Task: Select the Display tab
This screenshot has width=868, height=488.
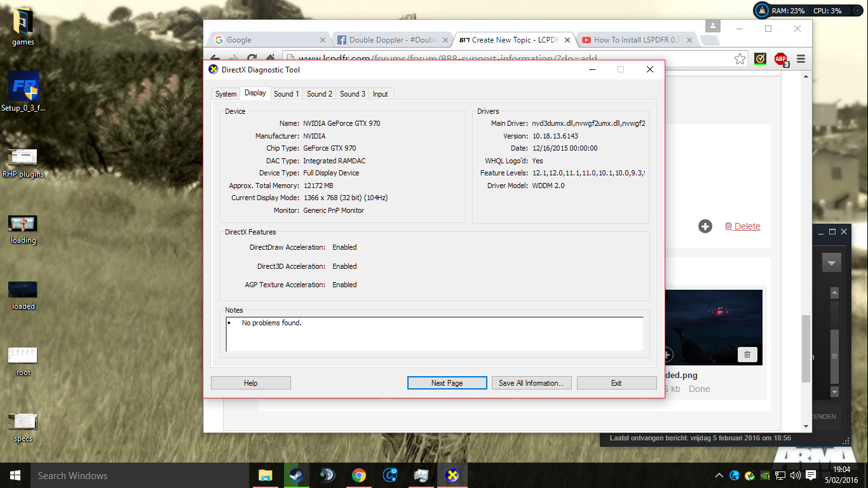Action: click(x=255, y=93)
